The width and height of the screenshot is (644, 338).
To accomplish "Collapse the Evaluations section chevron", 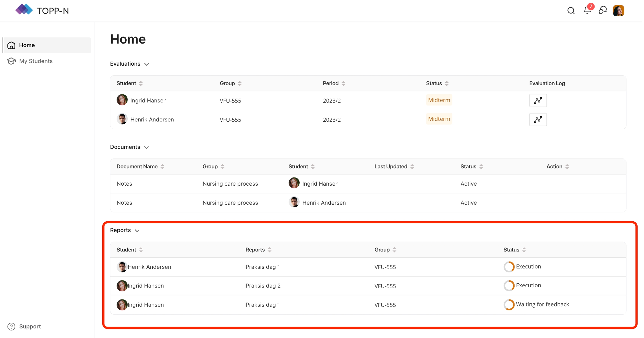I will pyautogui.click(x=146, y=64).
